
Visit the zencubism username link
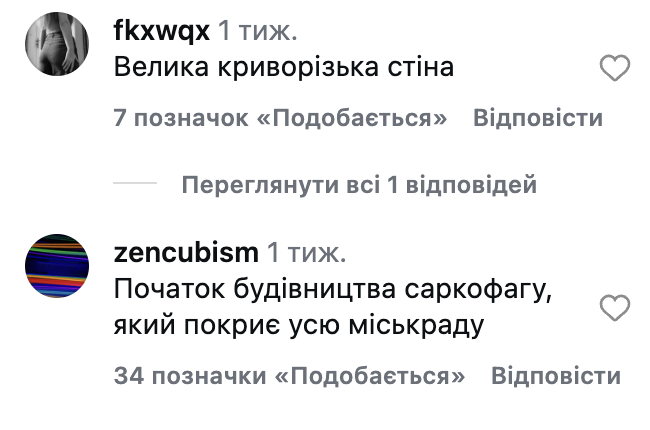pyautogui.click(x=187, y=251)
